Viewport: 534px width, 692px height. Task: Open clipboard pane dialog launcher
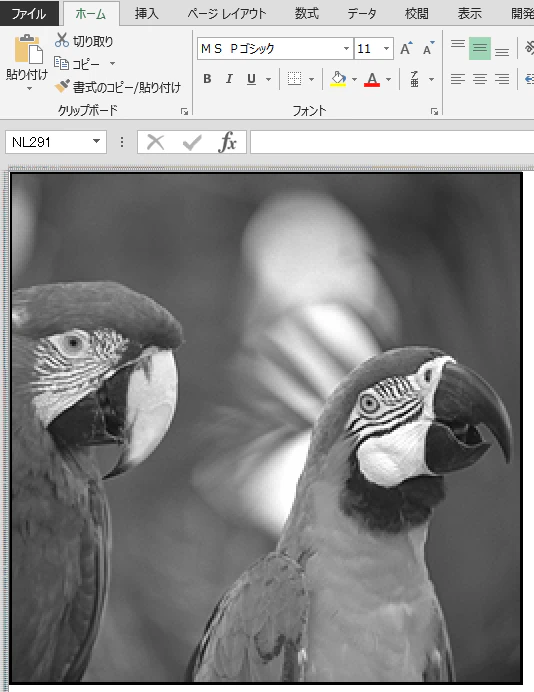point(184,112)
